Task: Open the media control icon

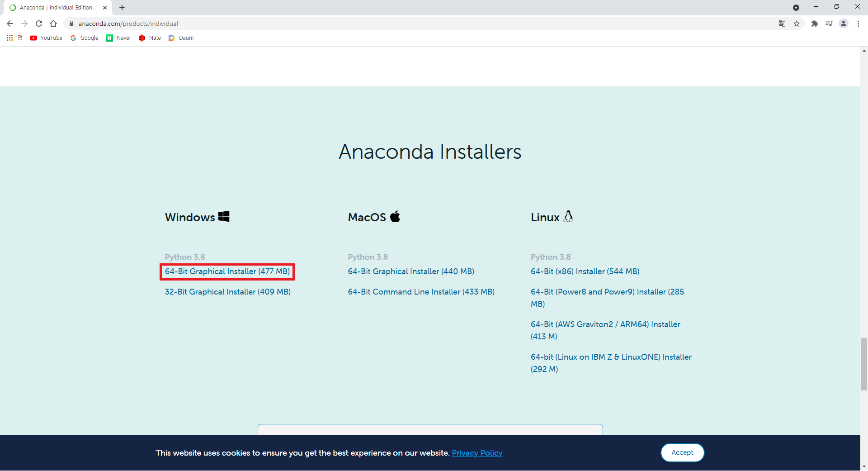Action: tap(829, 24)
